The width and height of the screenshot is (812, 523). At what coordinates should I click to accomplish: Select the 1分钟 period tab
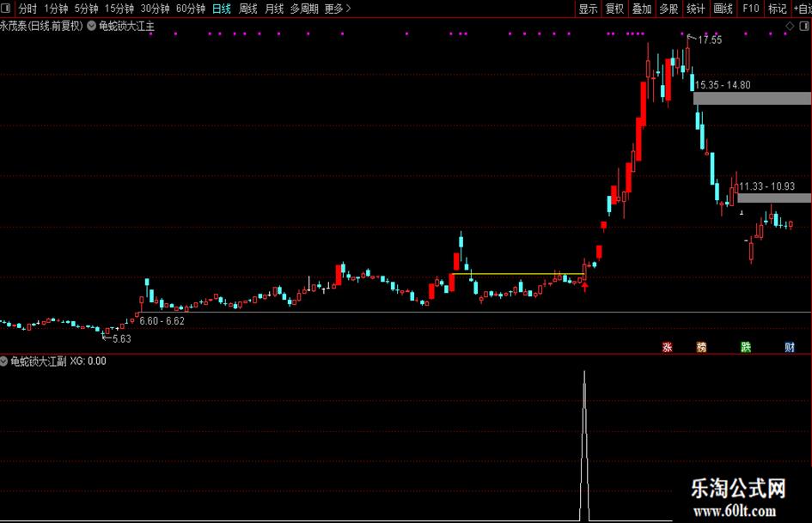(x=56, y=9)
